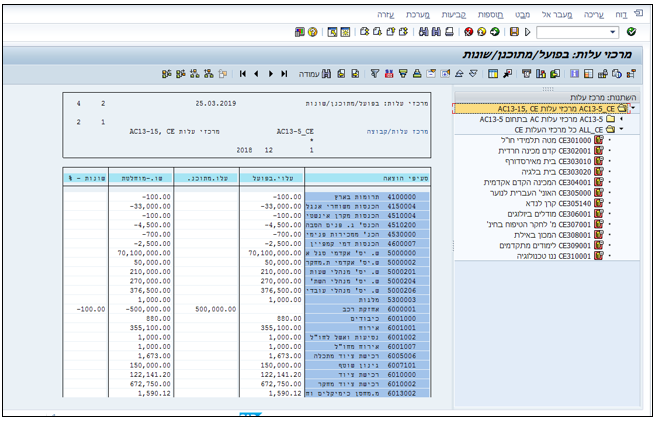Click the Create Shortcut icon

[332, 32]
